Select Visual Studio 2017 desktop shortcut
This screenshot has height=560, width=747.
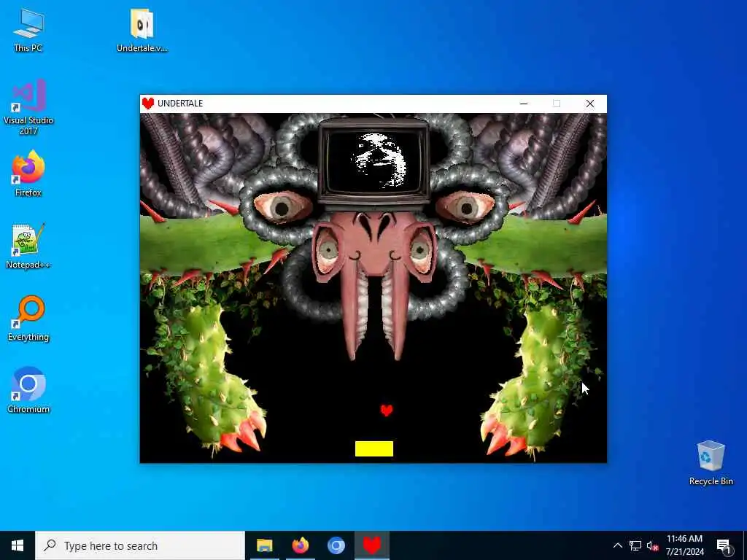click(28, 107)
